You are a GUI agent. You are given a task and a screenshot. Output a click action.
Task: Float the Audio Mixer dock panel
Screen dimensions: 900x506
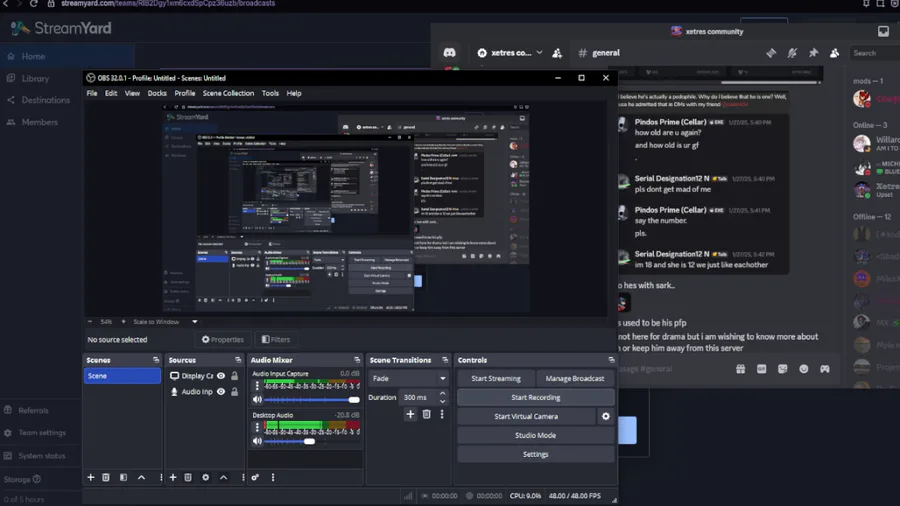pos(357,360)
